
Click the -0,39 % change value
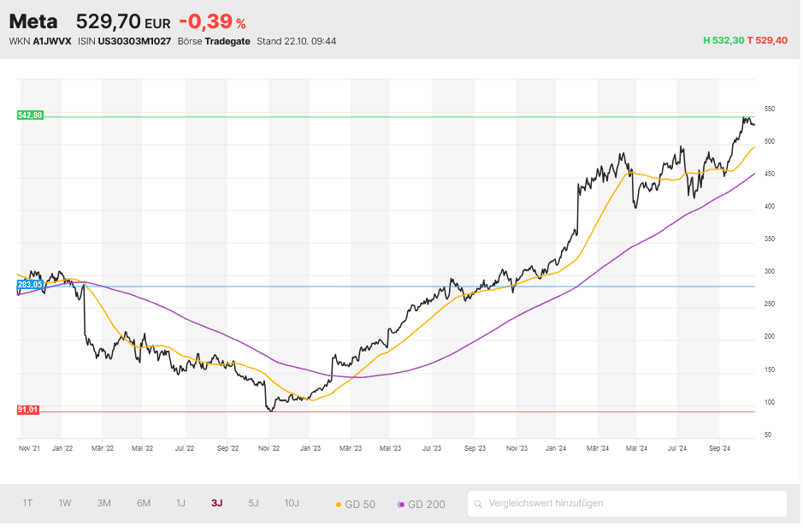tap(213, 21)
